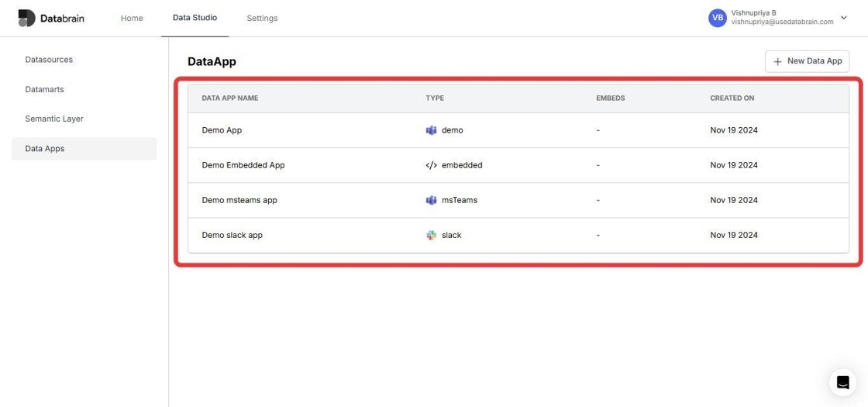Open the Settings tab
This screenshot has height=407, width=868.
[262, 19]
